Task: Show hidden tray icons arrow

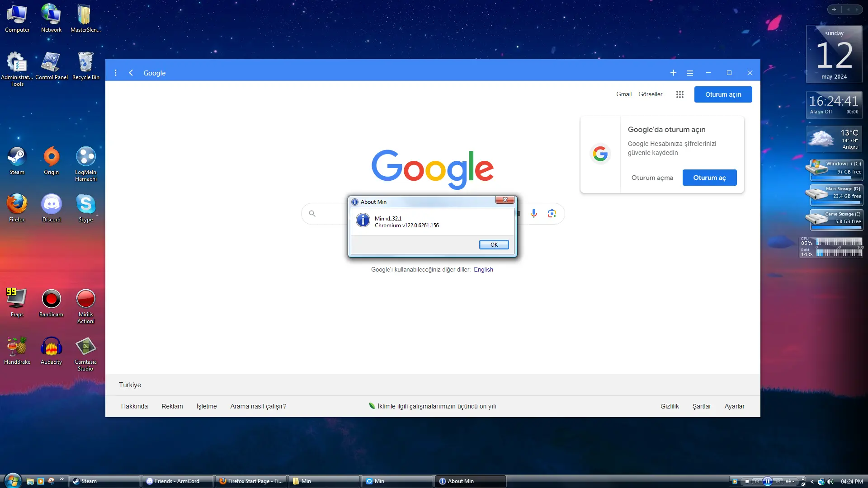Action: [x=812, y=482]
